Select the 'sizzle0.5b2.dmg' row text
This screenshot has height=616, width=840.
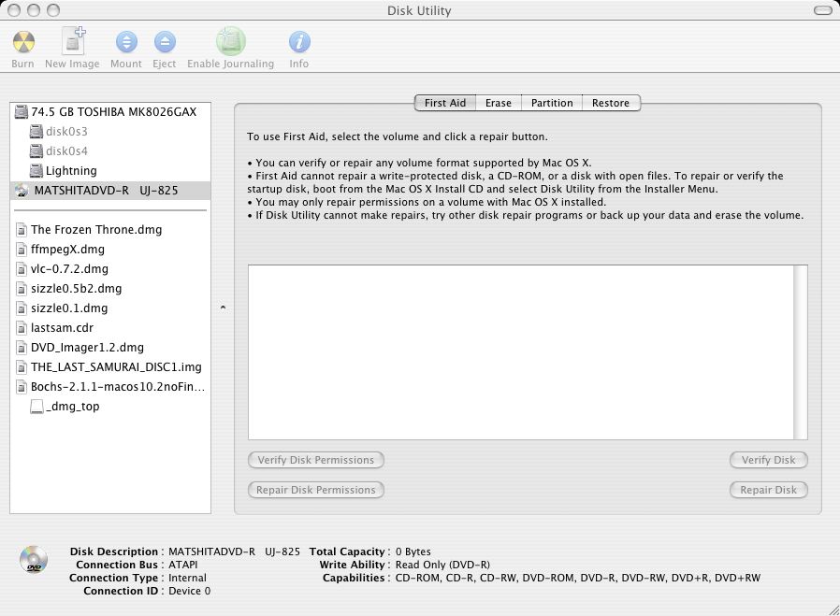pos(76,289)
